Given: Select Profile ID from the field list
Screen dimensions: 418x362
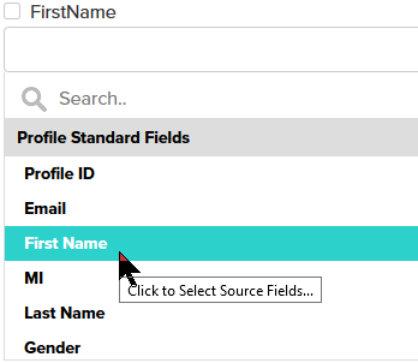Looking at the screenshot, I should [x=211, y=173].
